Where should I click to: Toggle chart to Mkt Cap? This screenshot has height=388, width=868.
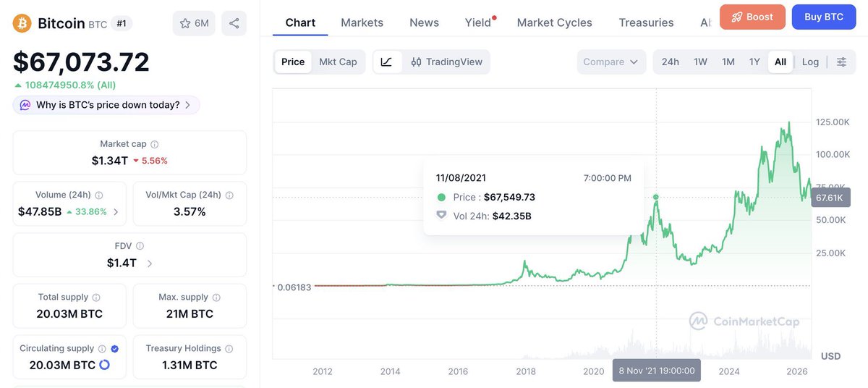pyautogui.click(x=338, y=62)
